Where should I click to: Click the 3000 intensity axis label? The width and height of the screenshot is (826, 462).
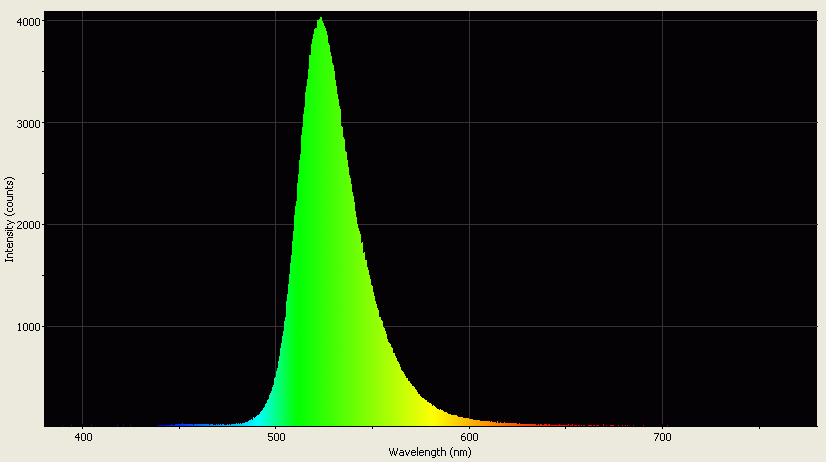tap(29, 123)
